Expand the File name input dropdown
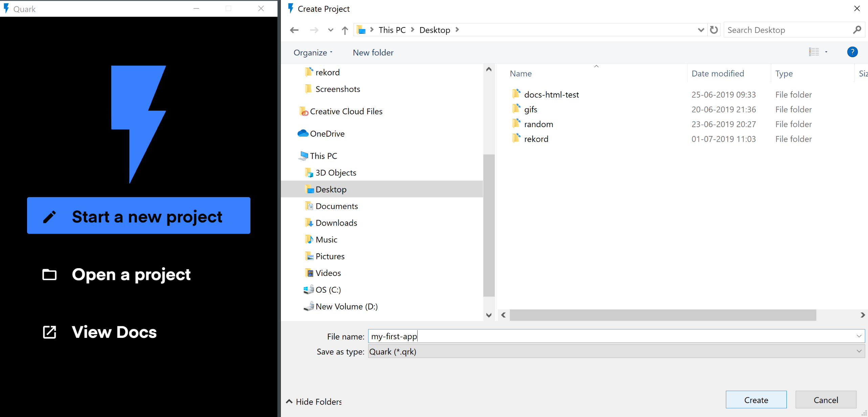868x417 pixels. [860, 336]
